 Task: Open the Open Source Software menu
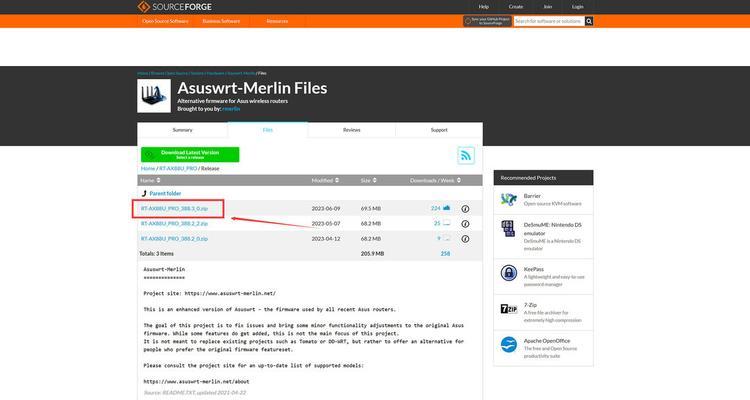tap(165, 21)
